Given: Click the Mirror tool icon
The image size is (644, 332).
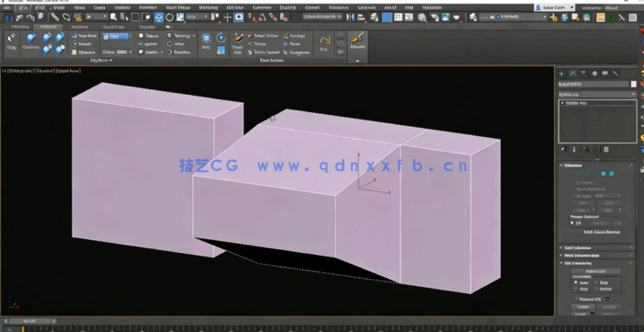Looking at the screenshot, I should coord(350,17).
